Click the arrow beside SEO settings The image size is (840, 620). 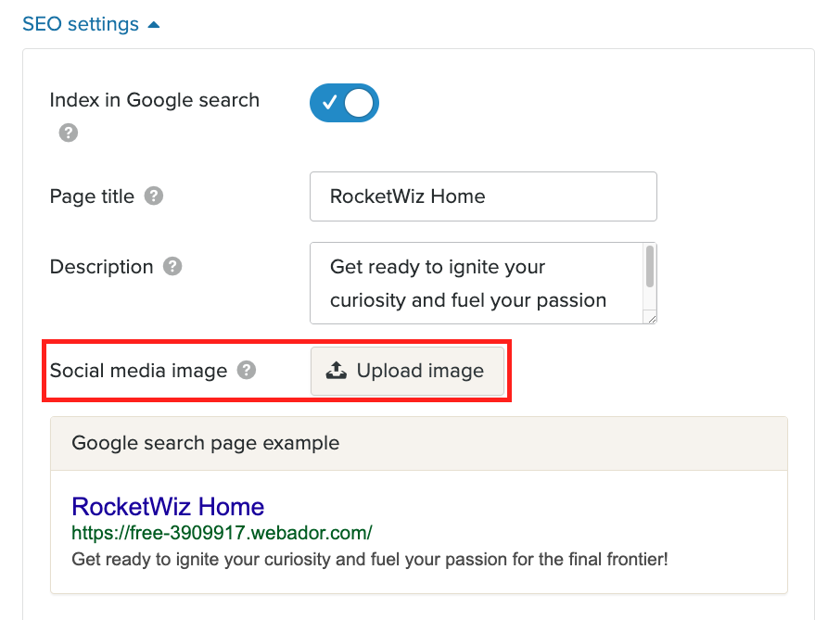click(154, 25)
